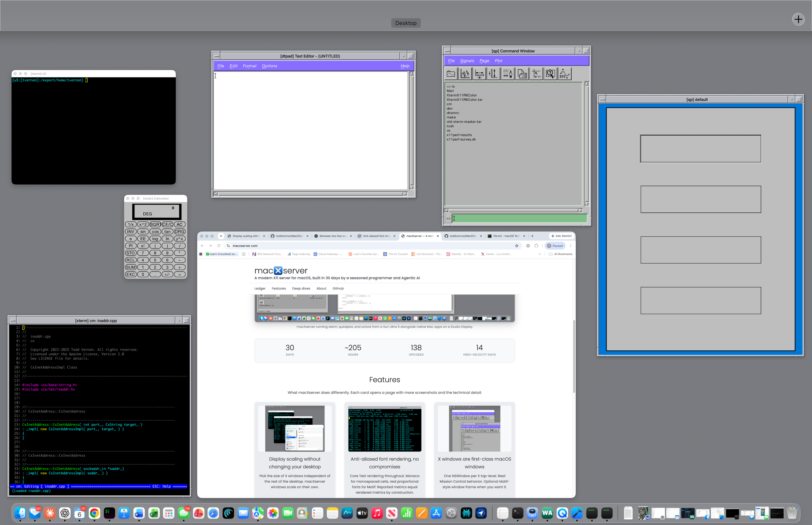Open All Bookmarks folder
This screenshot has height=525, width=812.
point(561,254)
